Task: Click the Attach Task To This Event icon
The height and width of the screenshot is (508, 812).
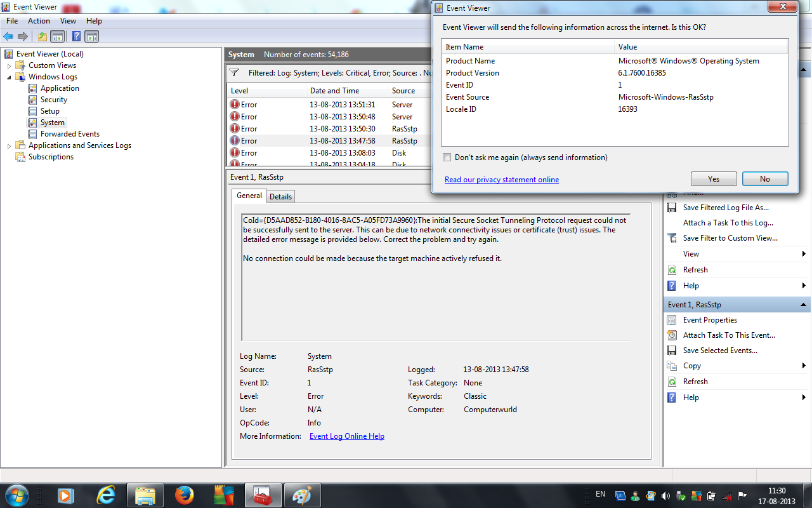Action: 672,335
